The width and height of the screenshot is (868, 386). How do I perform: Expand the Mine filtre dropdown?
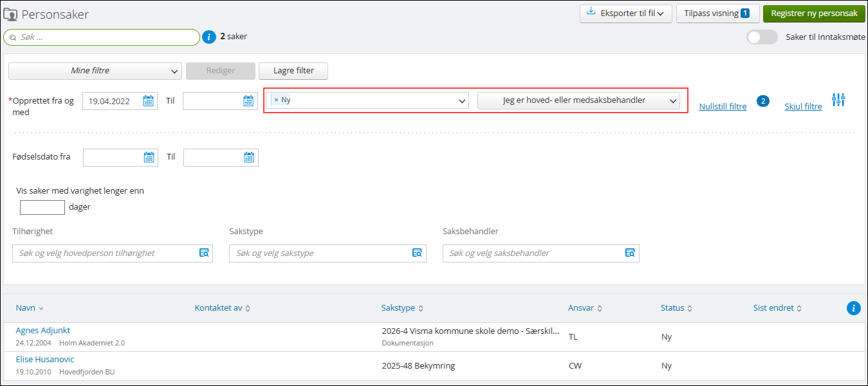point(95,71)
